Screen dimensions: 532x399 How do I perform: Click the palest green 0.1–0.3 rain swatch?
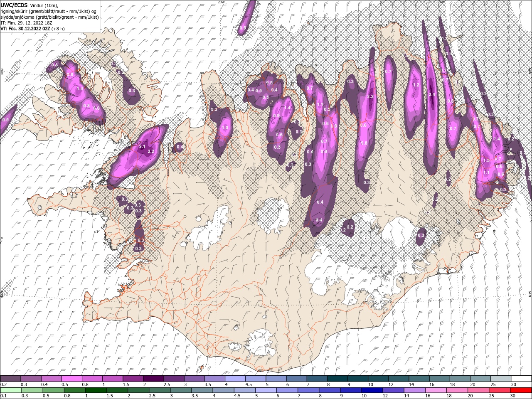[11, 390]
